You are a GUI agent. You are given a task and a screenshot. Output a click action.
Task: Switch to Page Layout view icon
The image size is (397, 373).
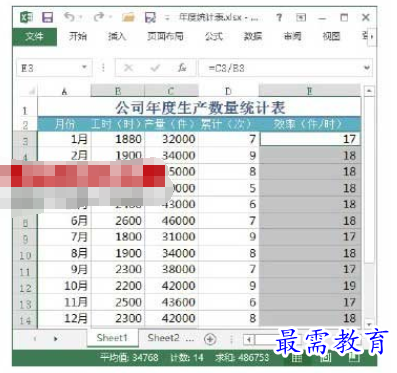coord(325,358)
